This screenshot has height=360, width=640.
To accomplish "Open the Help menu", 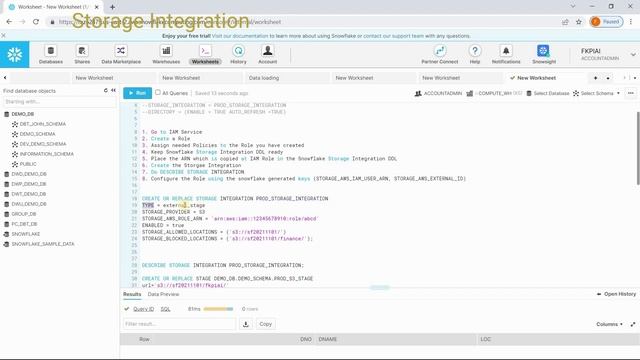I will click(475, 55).
